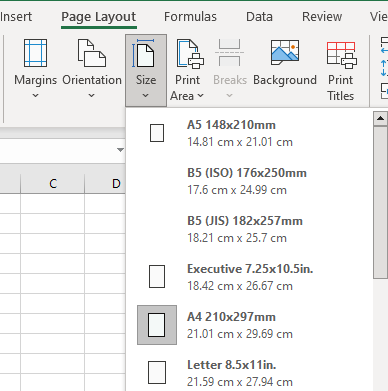Click the '17.6 cm x 24.99 cm' dimensions text
The width and height of the screenshot is (388, 391).
tap(237, 190)
